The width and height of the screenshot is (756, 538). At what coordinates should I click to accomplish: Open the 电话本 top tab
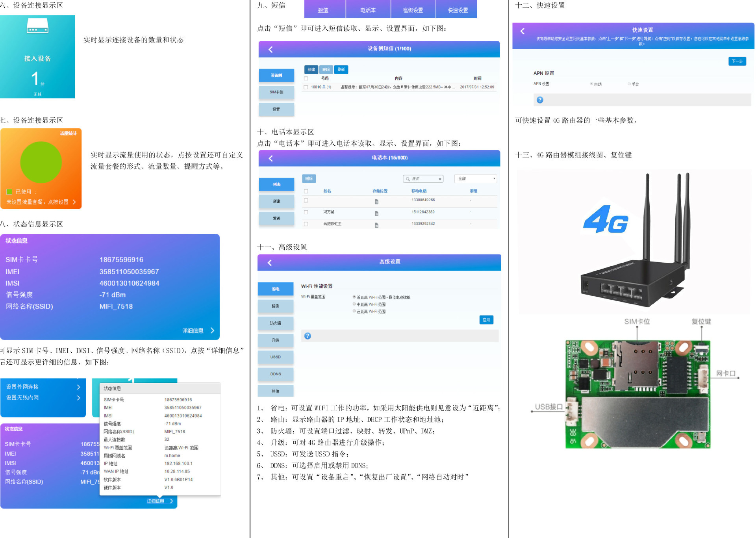(x=368, y=10)
